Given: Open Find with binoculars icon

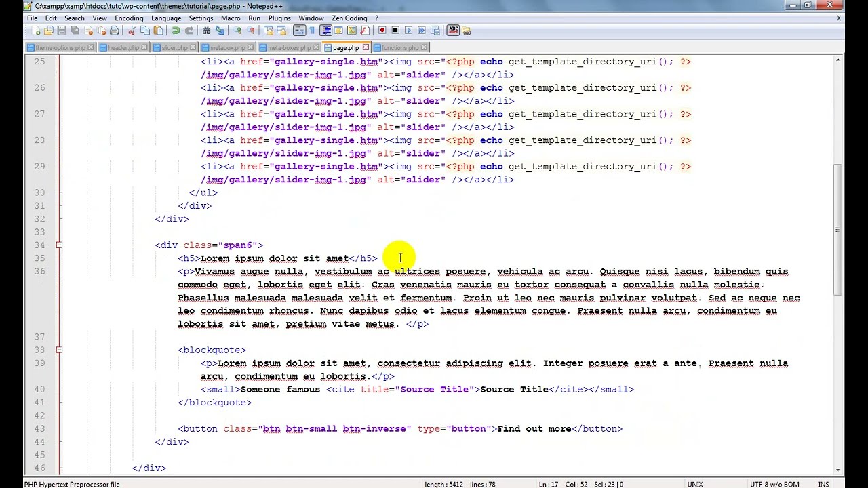Looking at the screenshot, I should [207, 30].
